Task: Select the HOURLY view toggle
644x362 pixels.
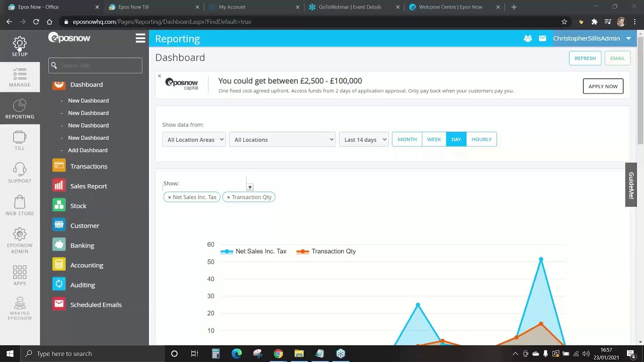Action: pyautogui.click(x=481, y=139)
